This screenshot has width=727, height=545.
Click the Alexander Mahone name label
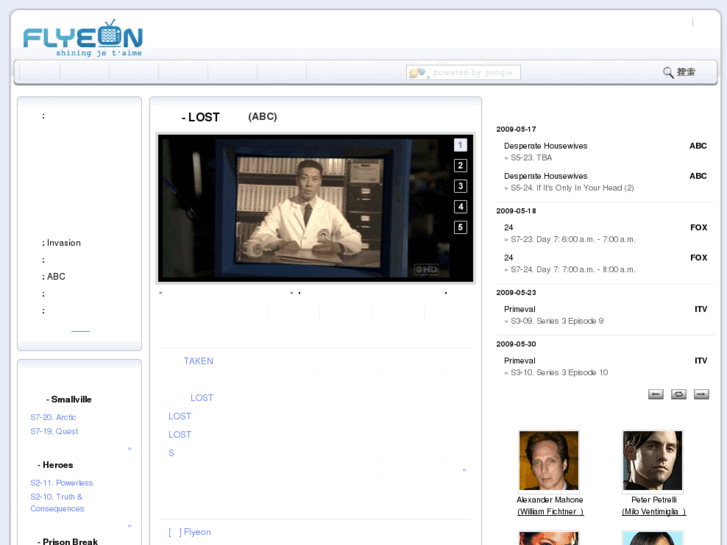click(x=550, y=500)
